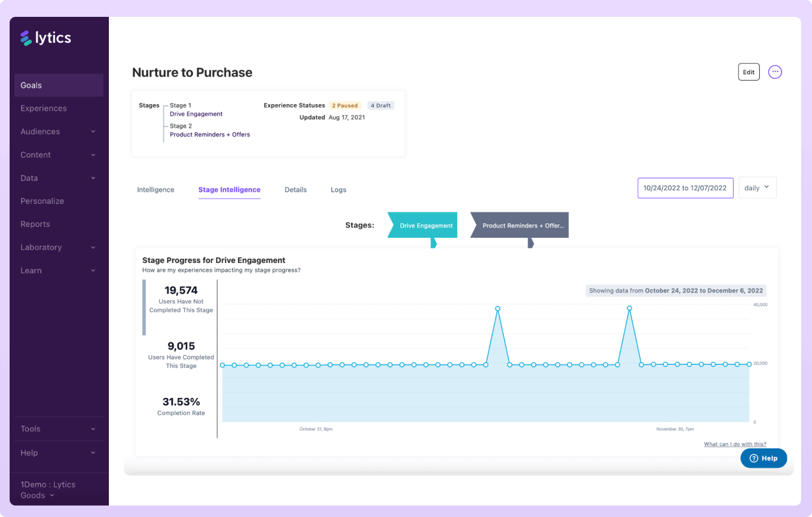The image size is (812, 517).
Task: Open the Details tab
Action: (295, 190)
